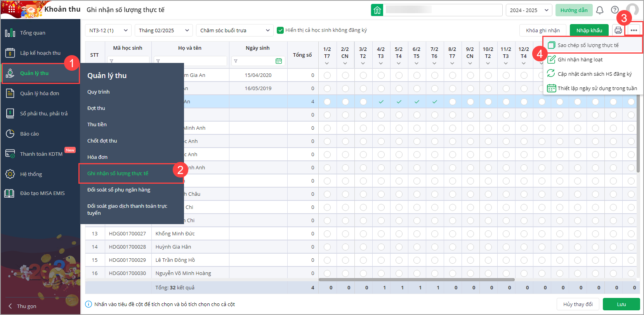Click the filter icon under Mã học sinh
This screenshot has height=315, width=644.
pyautogui.click(x=111, y=61)
